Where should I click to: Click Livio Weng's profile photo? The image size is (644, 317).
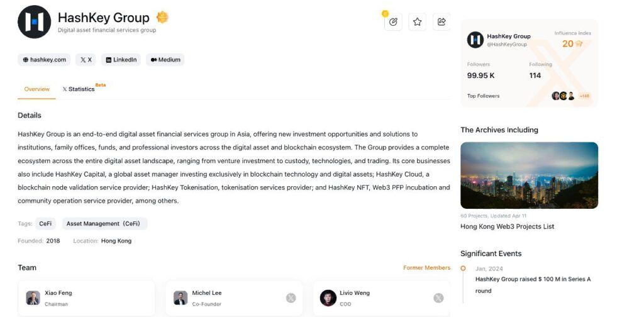328,298
